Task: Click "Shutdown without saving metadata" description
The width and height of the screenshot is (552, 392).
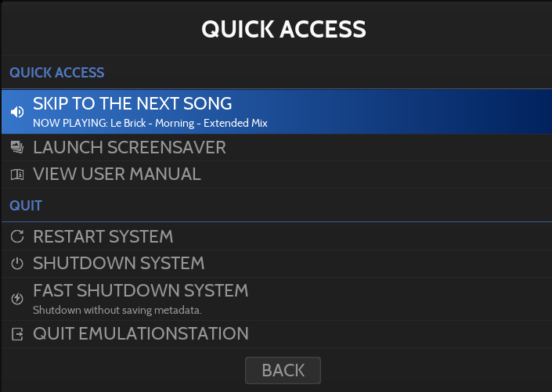Action: pyautogui.click(x=117, y=310)
